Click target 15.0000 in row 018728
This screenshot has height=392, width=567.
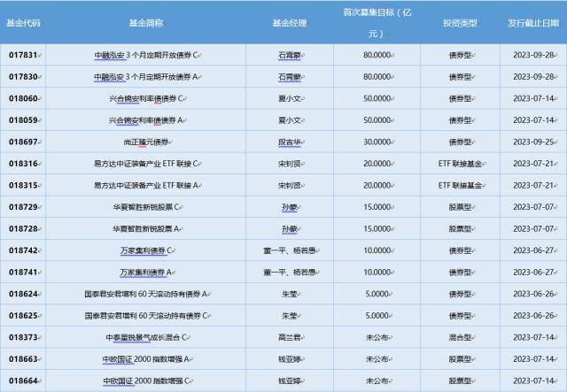tap(377, 228)
